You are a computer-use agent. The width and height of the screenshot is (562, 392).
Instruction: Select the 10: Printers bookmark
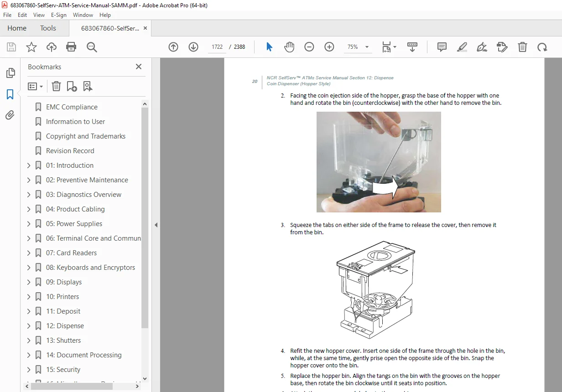coord(62,297)
